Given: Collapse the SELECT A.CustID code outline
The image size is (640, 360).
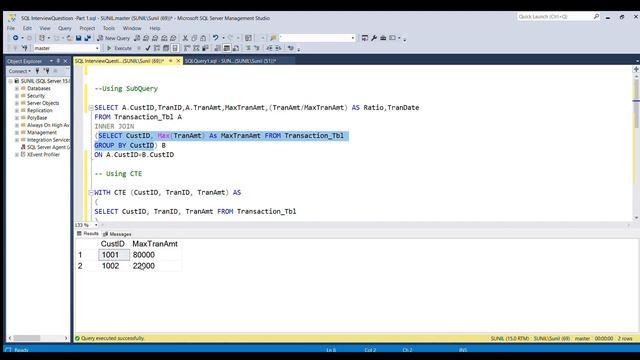Looking at the screenshot, I should coord(91,108).
